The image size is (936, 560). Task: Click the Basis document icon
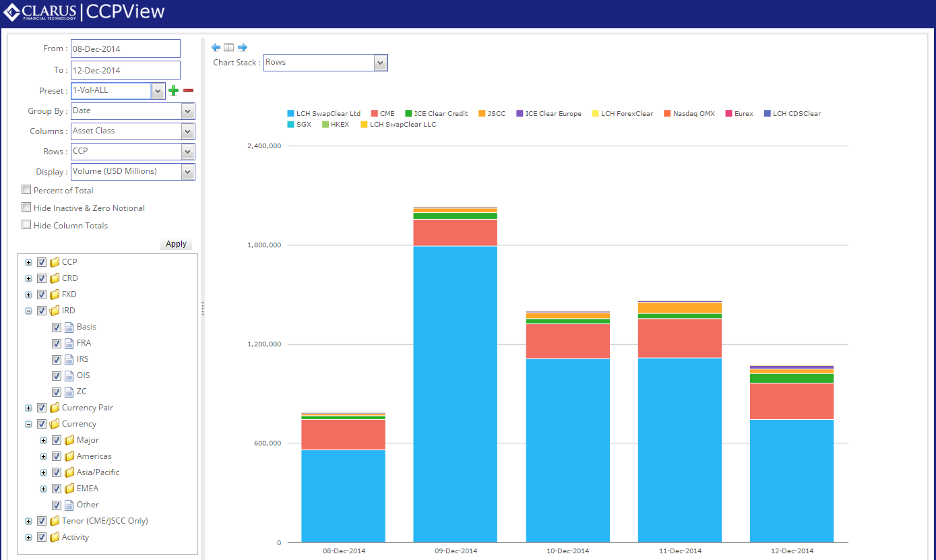click(x=69, y=327)
